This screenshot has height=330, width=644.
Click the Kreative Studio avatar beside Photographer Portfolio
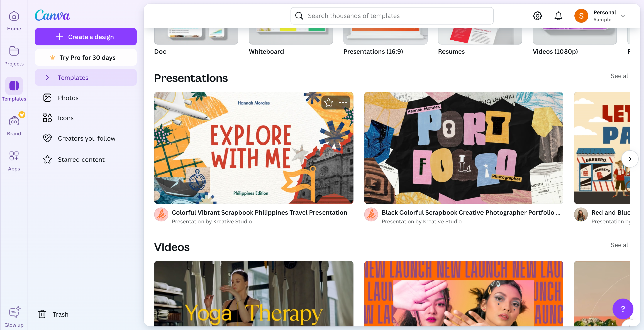[x=371, y=214]
